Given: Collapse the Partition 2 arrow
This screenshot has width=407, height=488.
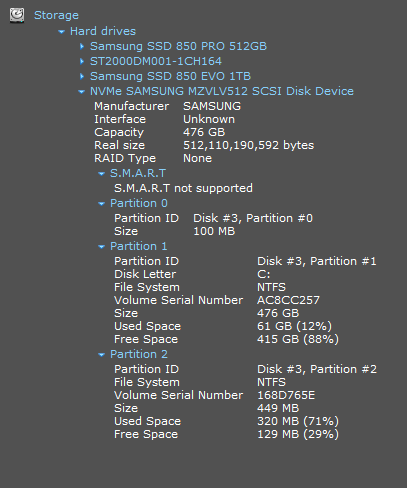Looking at the screenshot, I should click(101, 355).
